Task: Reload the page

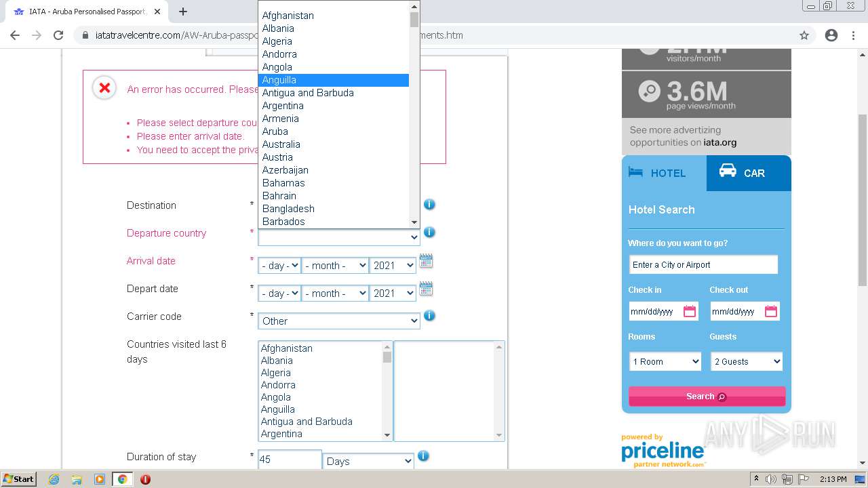Action: 58,35
